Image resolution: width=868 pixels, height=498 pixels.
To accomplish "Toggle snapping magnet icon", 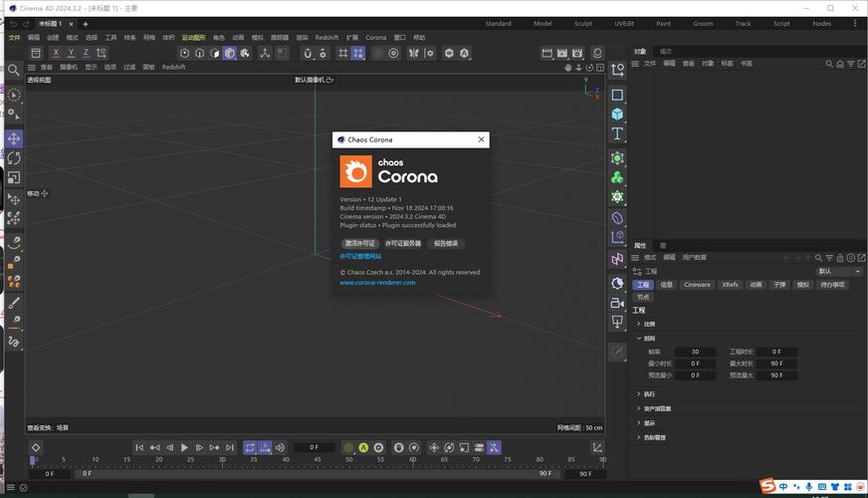I will click(x=308, y=53).
